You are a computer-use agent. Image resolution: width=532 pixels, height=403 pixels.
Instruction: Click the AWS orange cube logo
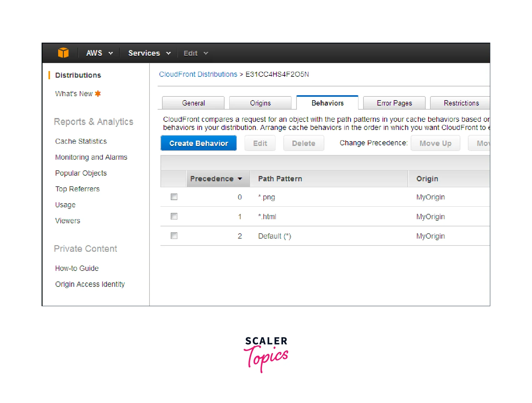[63, 53]
